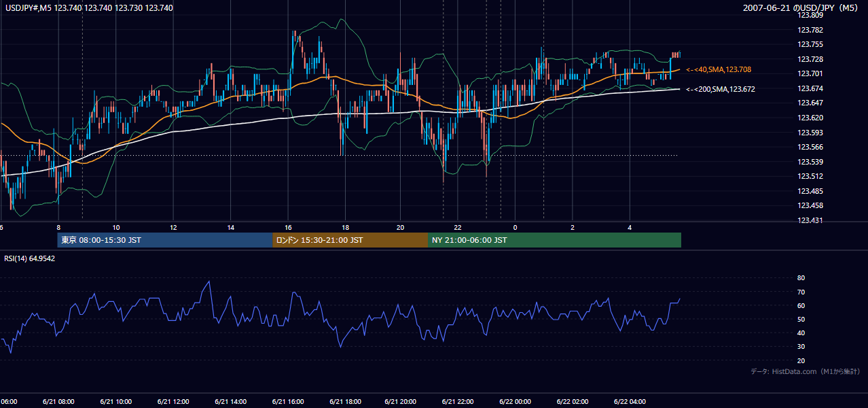Screen dimensions: 868x408
Task: Click RSI scale value 30
Action: (801, 347)
